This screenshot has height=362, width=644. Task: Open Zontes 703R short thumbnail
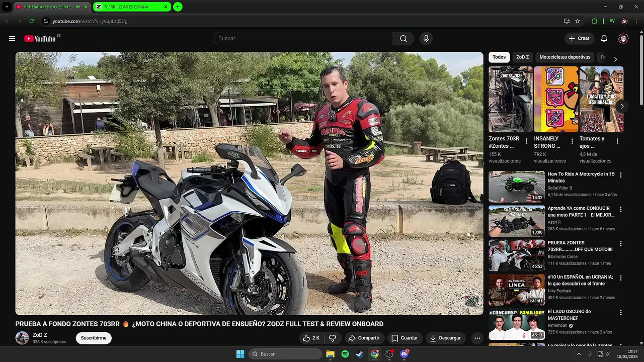pos(511,99)
